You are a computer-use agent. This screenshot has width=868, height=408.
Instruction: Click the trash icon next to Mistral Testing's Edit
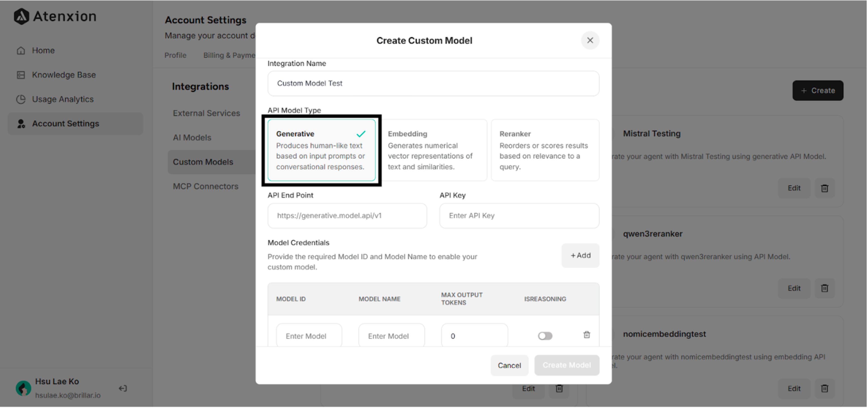point(825,188)
